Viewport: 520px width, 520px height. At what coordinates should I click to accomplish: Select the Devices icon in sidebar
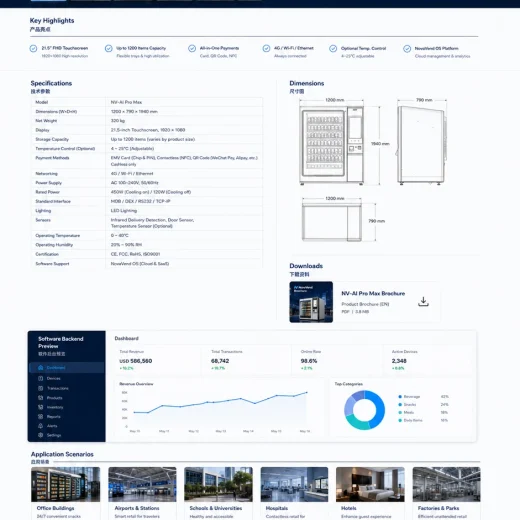(x=41, y=378)
